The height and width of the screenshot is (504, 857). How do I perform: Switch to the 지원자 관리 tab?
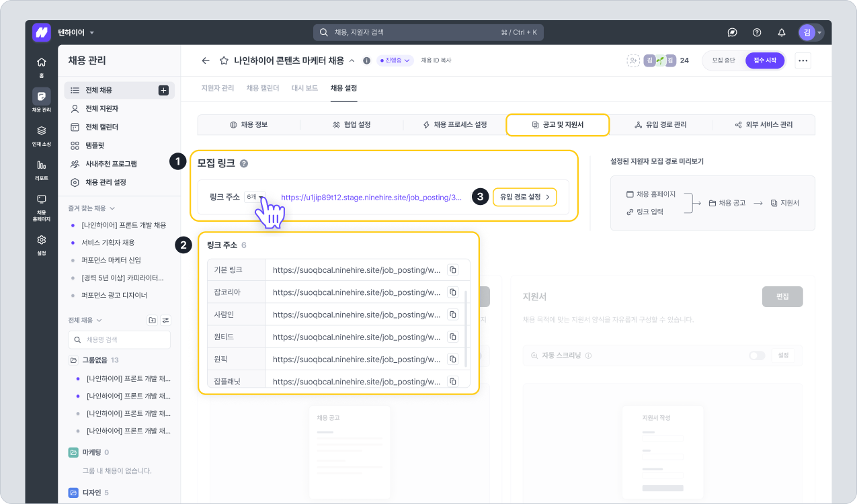pos(218,88)
